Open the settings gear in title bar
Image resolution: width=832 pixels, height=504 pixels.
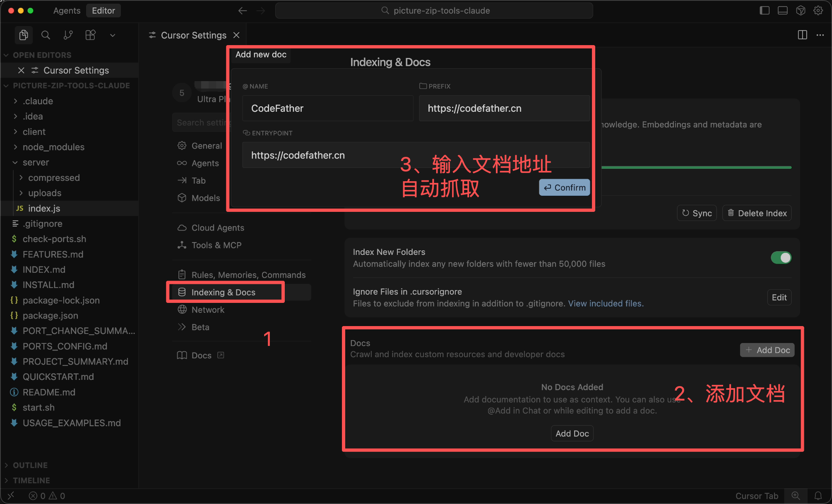coord(818,11)
